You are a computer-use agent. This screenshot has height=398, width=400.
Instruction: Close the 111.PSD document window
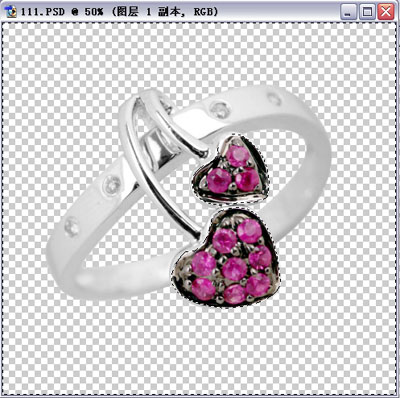[386, 12]
